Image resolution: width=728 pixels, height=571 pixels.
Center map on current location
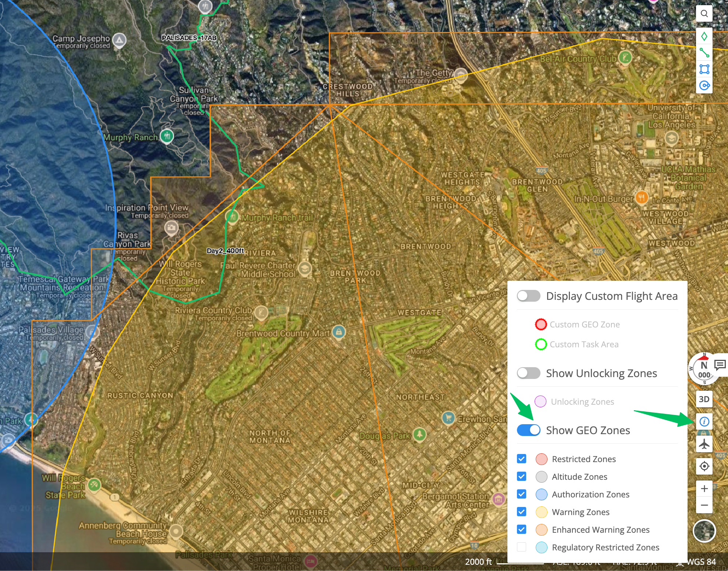(x=704, y=466)
